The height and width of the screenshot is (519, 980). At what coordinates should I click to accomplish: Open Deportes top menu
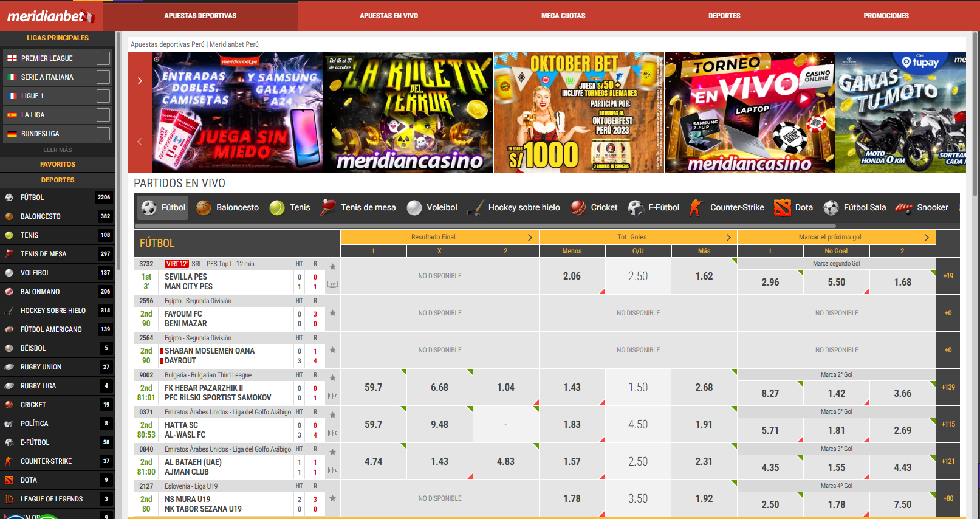point(724,16)
